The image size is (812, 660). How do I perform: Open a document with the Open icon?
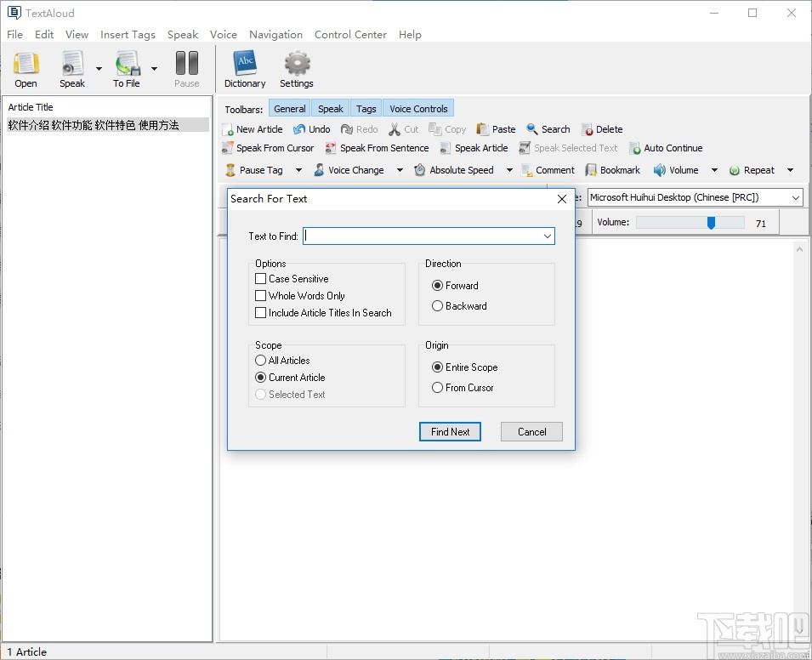click(x=26, y=68)
